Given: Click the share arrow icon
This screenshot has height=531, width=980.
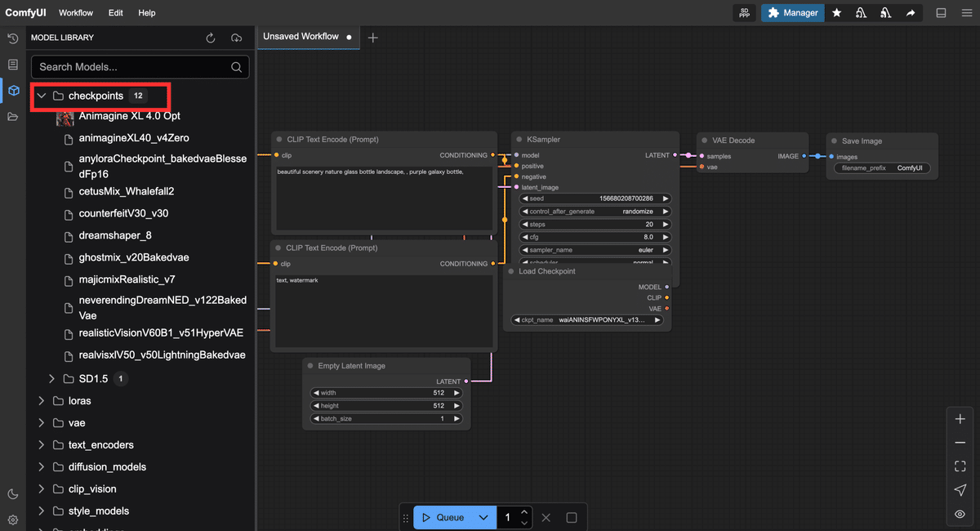Looking at the screenshot, I should point(911,13).
